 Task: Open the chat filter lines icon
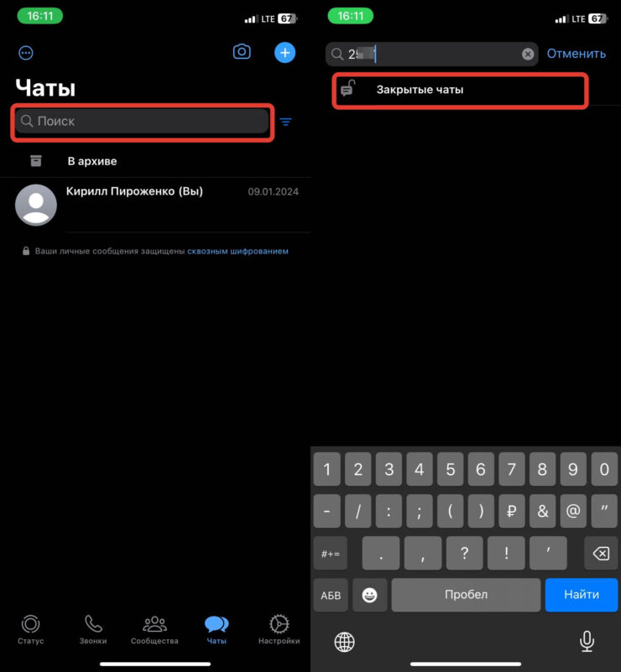click(x=286, y=122)
